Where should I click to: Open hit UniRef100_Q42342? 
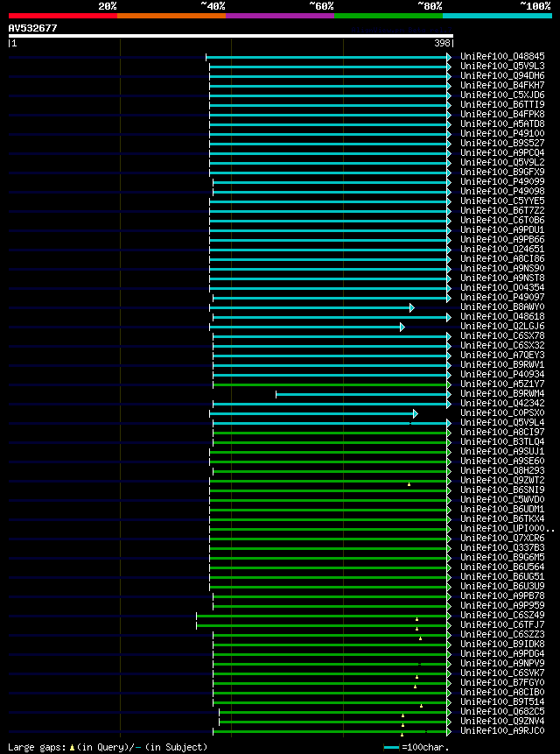click(502, 403)
